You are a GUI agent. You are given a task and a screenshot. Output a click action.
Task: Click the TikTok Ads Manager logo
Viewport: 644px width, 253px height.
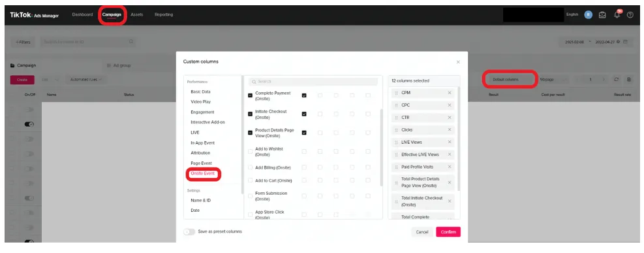(x=35, y=15)
